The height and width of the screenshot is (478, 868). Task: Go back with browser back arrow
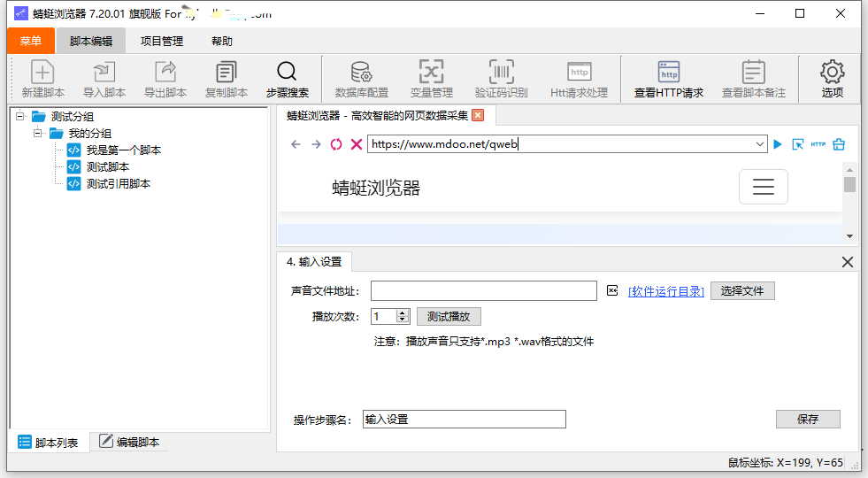296,144
